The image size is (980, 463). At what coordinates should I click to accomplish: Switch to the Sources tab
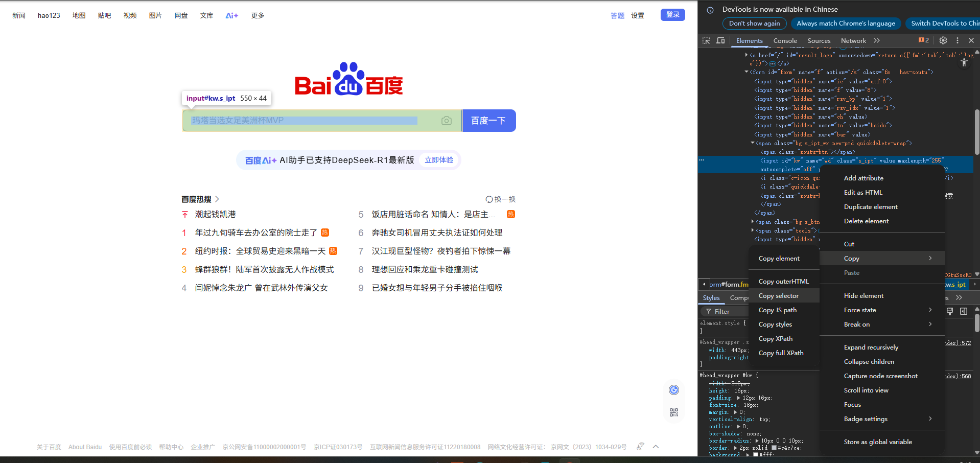coord(819,41)
